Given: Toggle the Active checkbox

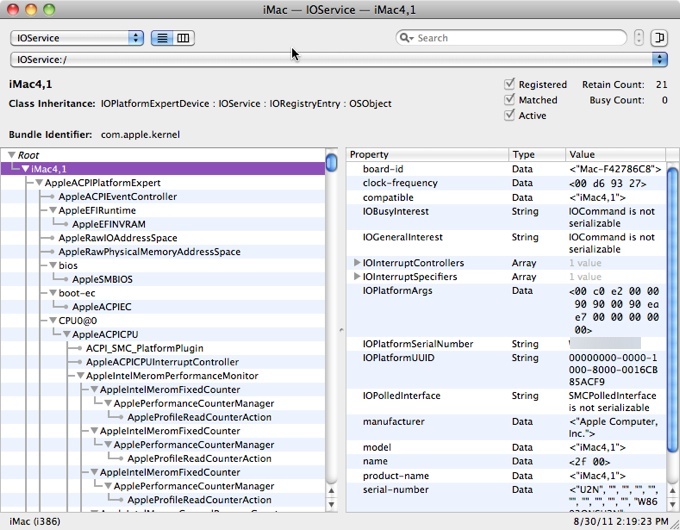Looking at the screenshot, I should point(510,115).
